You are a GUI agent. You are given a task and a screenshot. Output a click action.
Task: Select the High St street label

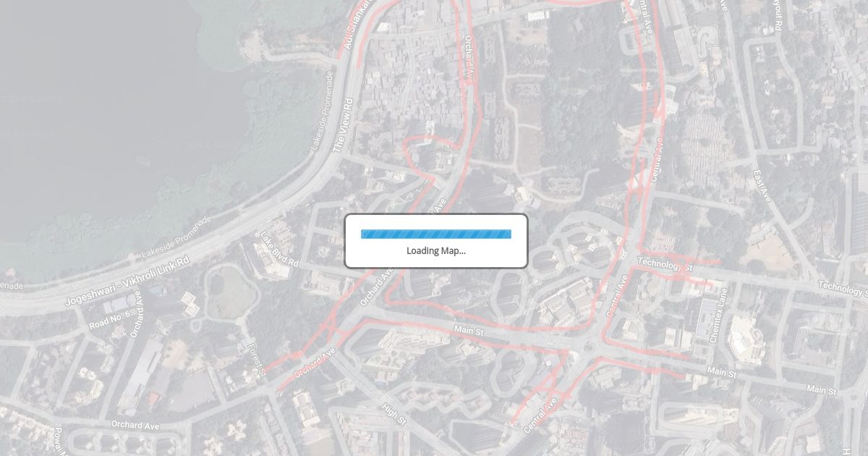(395, 414)
